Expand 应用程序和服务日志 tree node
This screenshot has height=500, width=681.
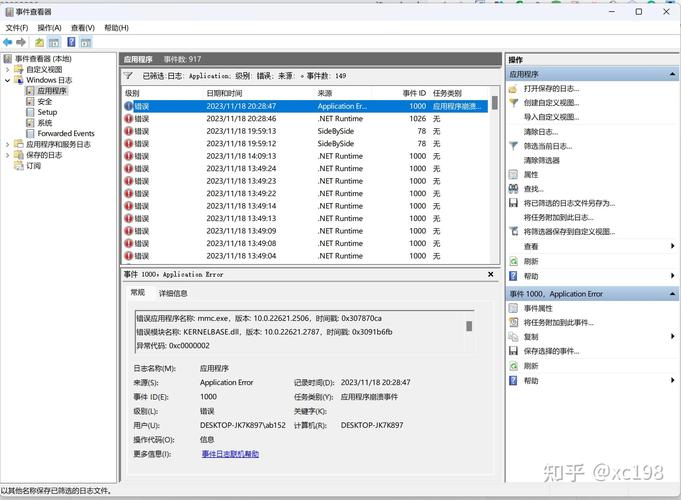[x=7, y=144]
